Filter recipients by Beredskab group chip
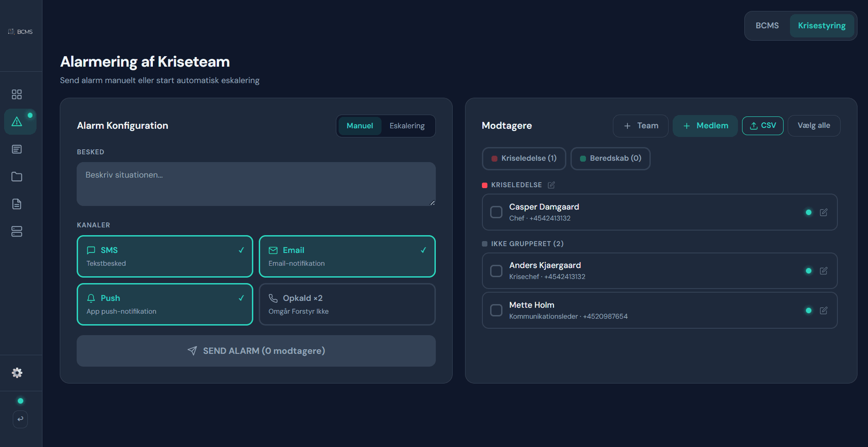 [x=610, y=158]
